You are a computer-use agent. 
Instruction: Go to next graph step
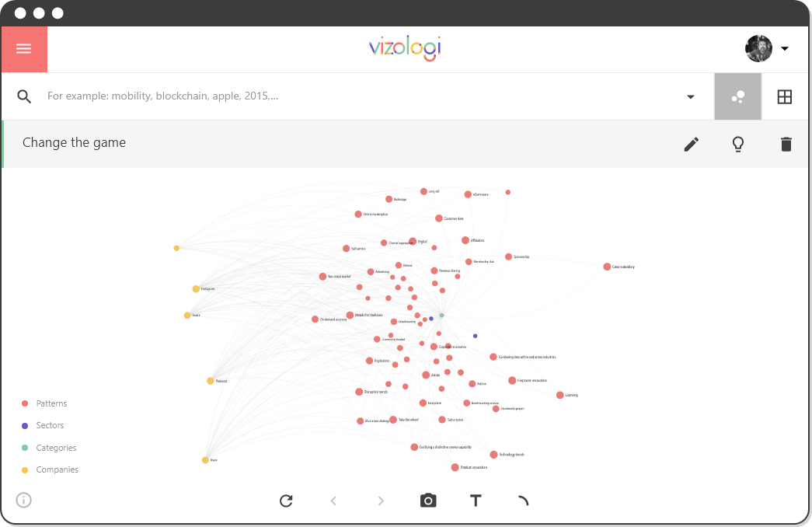click(x=381, y=501)
